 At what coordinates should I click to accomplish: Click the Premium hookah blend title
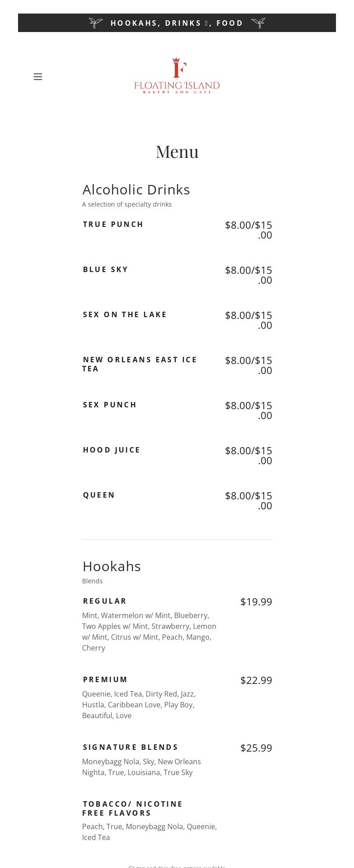(106, 679)
